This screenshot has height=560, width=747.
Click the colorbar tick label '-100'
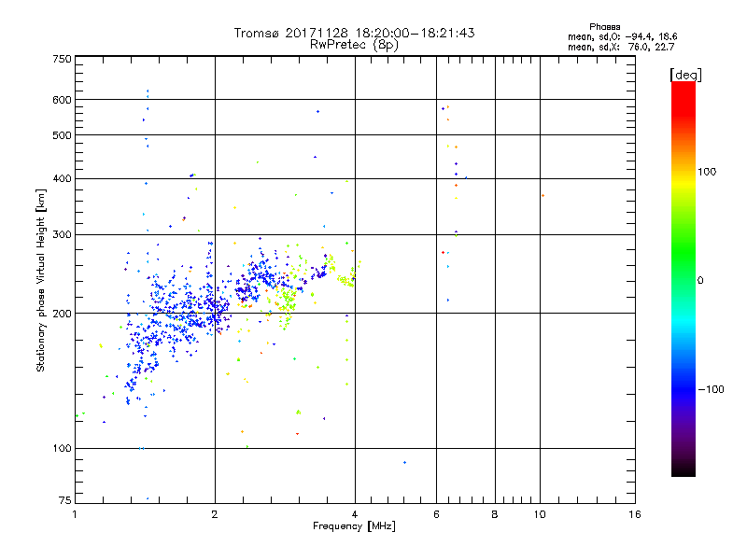point(712,389)
